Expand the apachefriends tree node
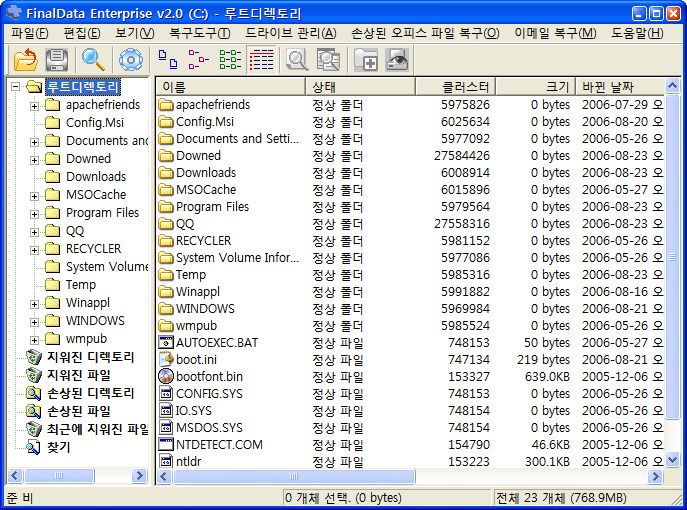Viewport: 687px width, 510px height. [34, 106]
